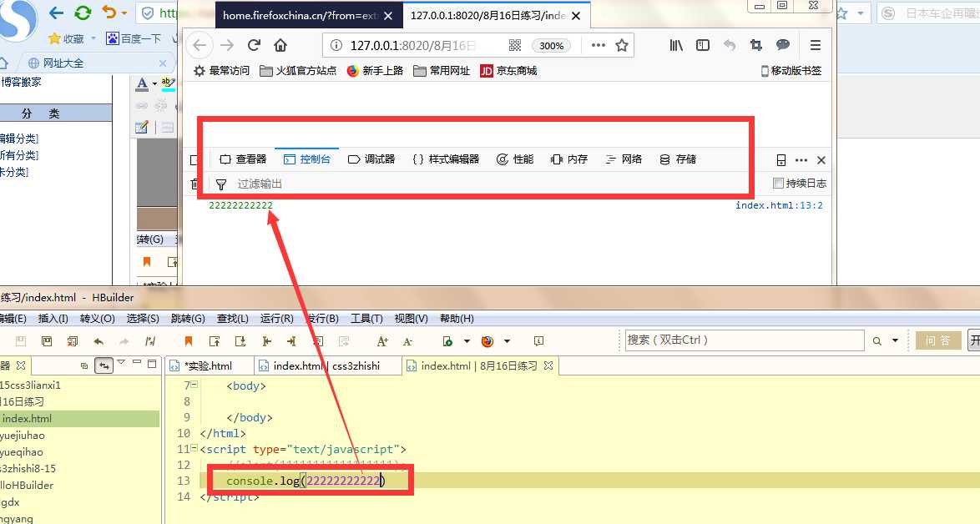
Task: Open devtools more options ellipsis
Action: pos(801,160)
